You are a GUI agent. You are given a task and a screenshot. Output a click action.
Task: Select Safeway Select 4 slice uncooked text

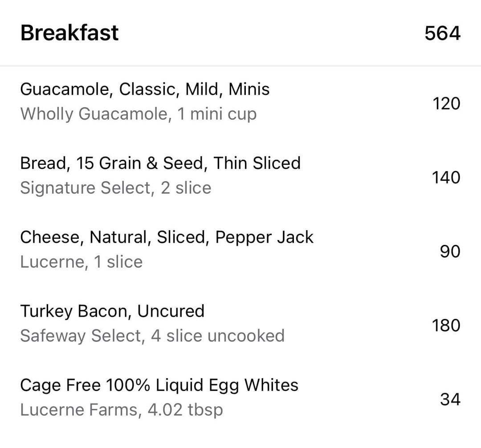(x=152, y=336)
